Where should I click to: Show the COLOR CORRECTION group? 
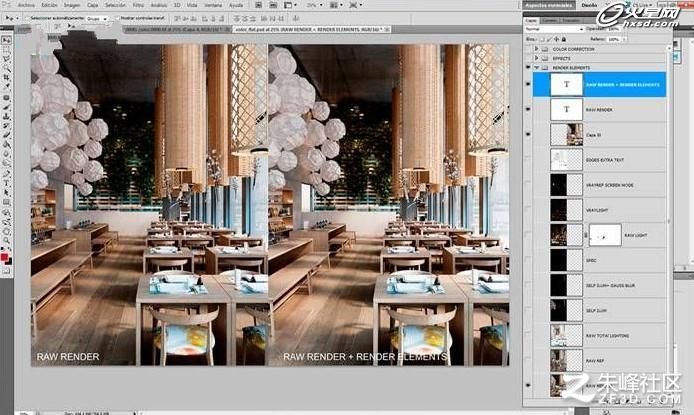pos(528,49)
